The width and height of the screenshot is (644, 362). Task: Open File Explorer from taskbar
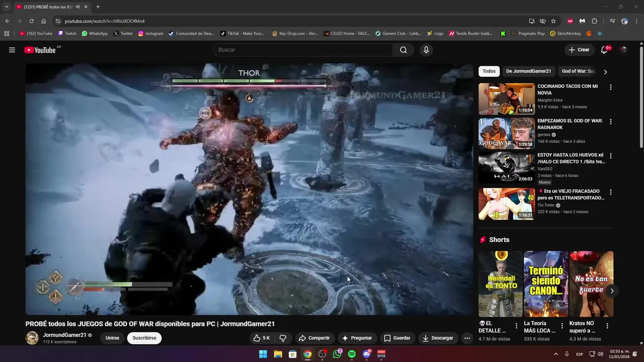pyautogui.click(x=278, y=354)
